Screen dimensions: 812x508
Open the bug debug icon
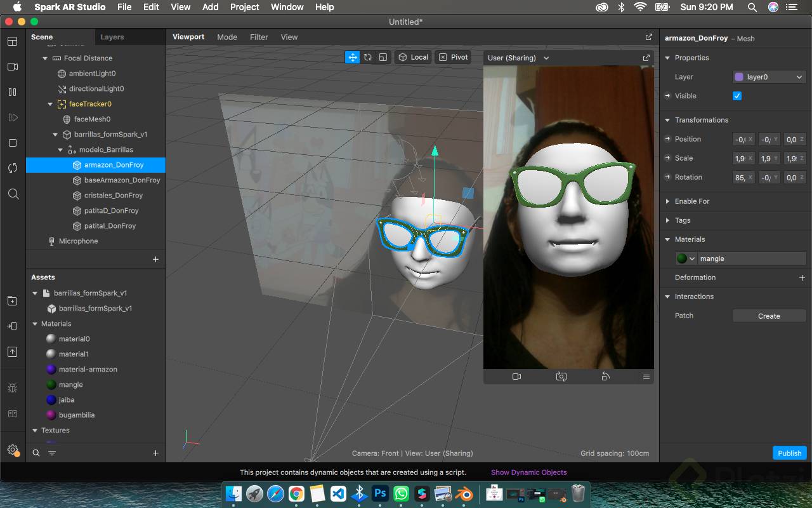[x=13, y=388]
